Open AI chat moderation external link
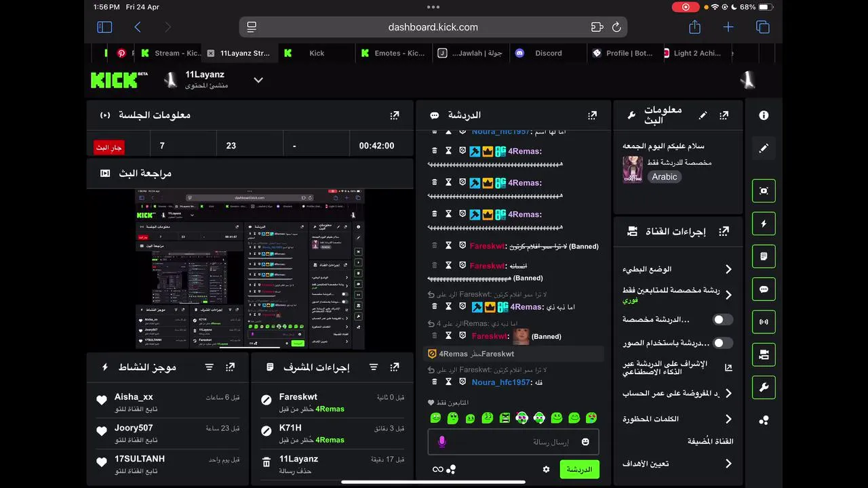The image size is (868, 488). [728, 367]
